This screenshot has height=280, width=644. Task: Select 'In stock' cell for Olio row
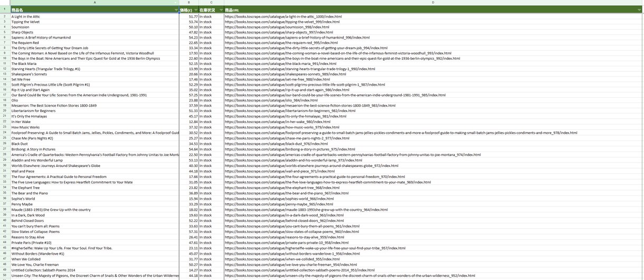click(x=211, y=100)
